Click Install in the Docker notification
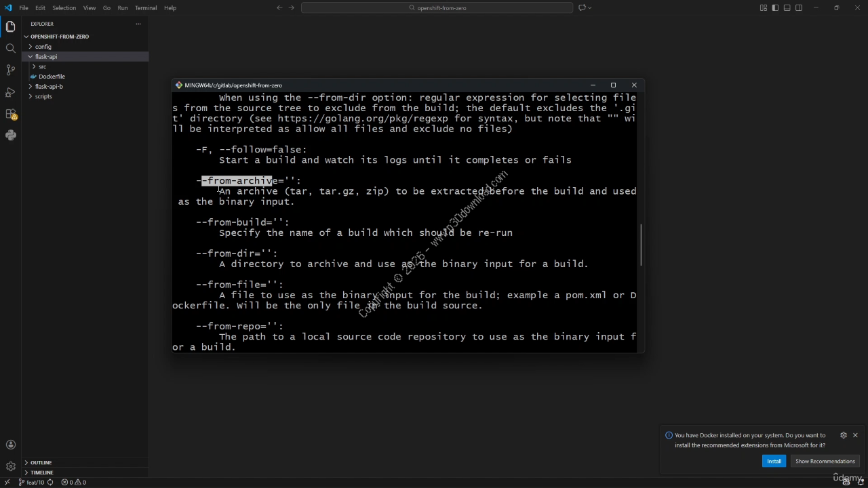 [x=774, y=461]
